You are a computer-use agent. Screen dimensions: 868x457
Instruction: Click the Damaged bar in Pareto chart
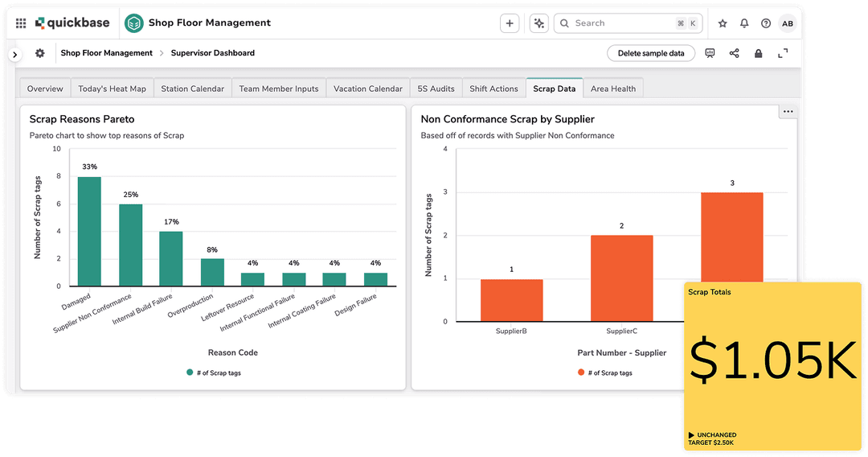(89, 232)
